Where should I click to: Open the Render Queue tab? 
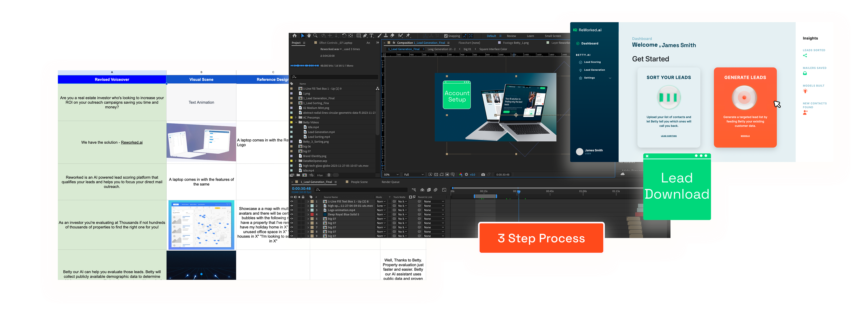click(x=390, y=182)
